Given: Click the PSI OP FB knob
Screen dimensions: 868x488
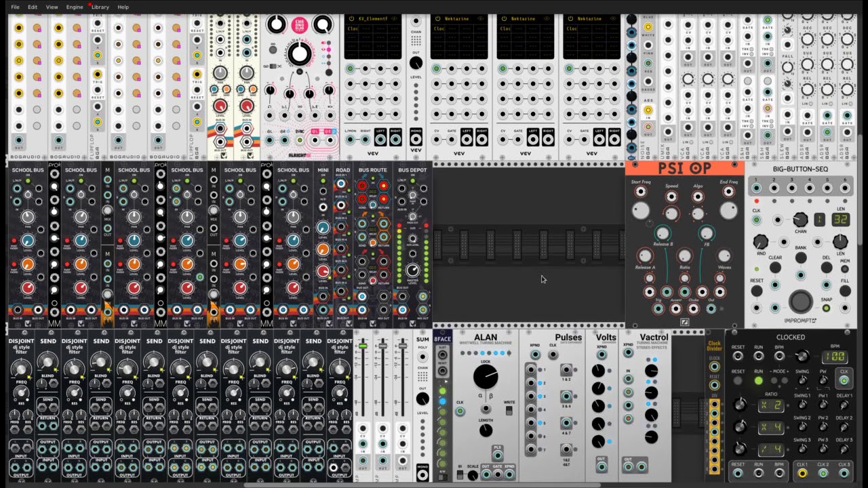Looking at the screenshot, I should click(x=707, y=233).
